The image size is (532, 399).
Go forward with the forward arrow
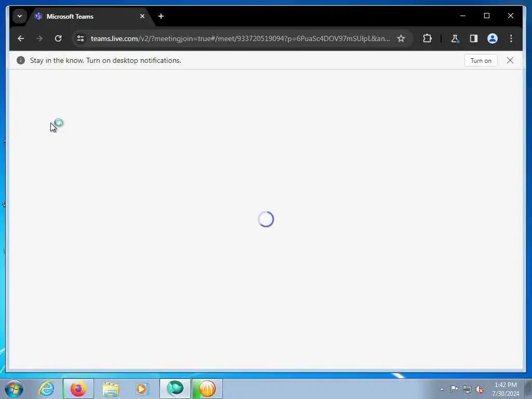pyautogui.click(x=39, y=38)
